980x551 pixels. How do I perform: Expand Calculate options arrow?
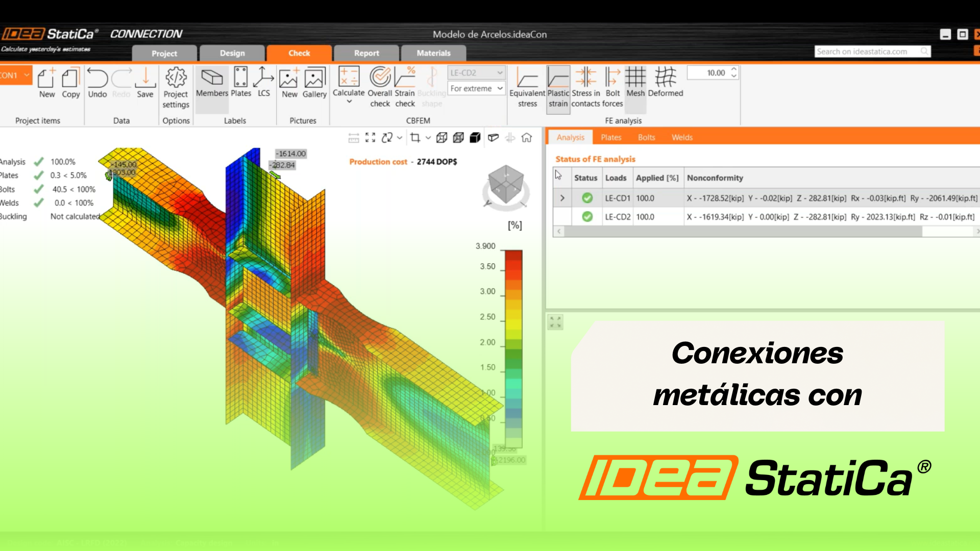pos(349,102)
